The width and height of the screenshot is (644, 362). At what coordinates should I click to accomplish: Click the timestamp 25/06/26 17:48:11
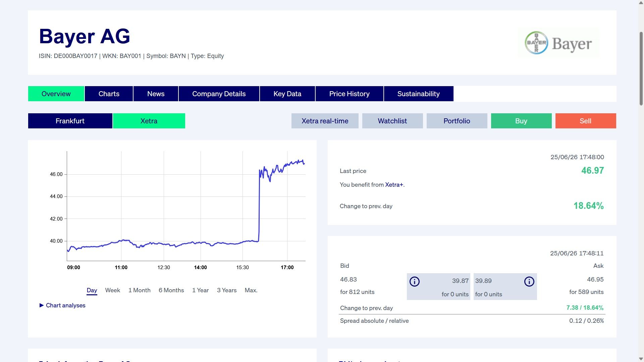tap(577, 253)
